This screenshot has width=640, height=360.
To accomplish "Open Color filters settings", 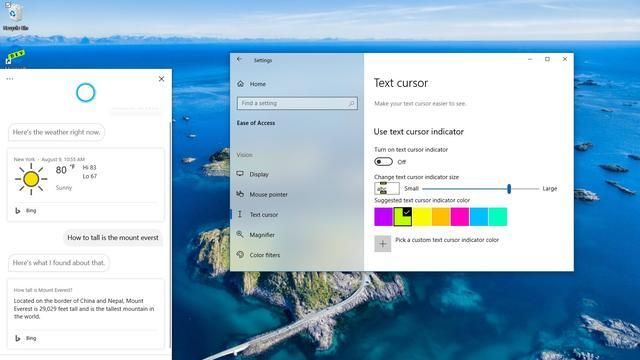I will [x=258, y=255].
